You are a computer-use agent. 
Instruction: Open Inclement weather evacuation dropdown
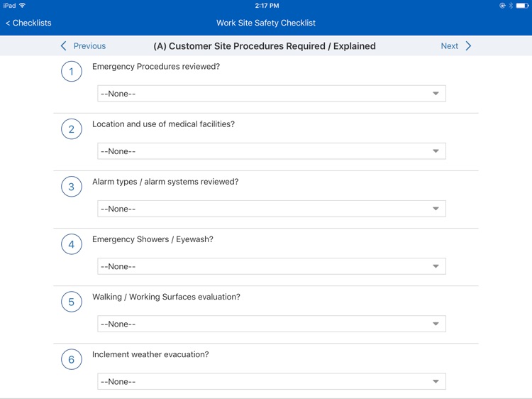(271, 381)
